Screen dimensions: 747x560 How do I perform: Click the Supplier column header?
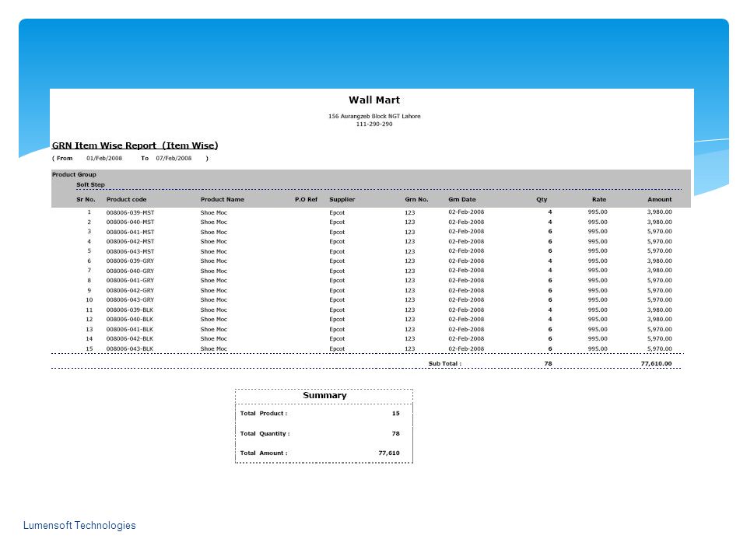tap(342, 200)
